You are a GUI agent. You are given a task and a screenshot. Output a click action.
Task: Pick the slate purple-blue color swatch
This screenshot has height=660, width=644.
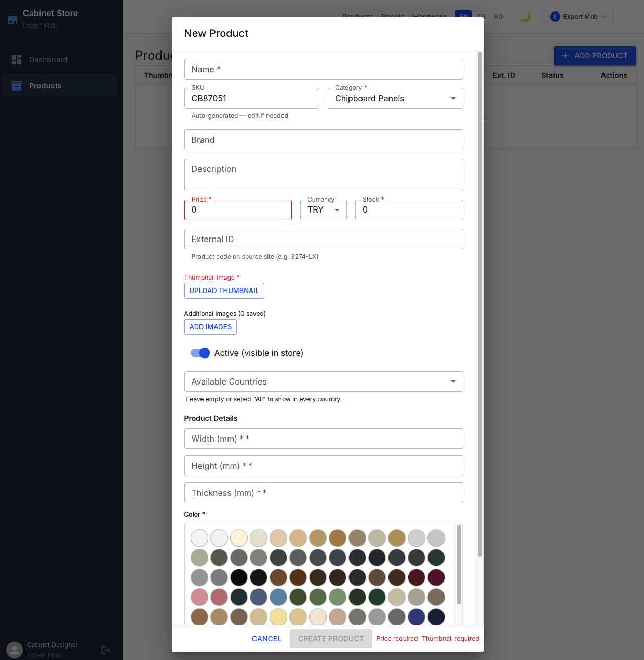point(259,597)
